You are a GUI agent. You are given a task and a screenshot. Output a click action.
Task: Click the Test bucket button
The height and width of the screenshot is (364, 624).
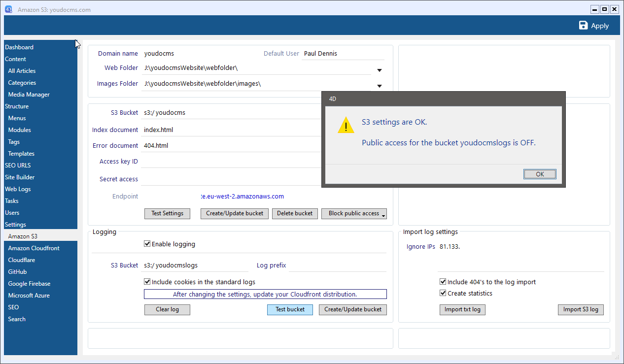point(290,309)
